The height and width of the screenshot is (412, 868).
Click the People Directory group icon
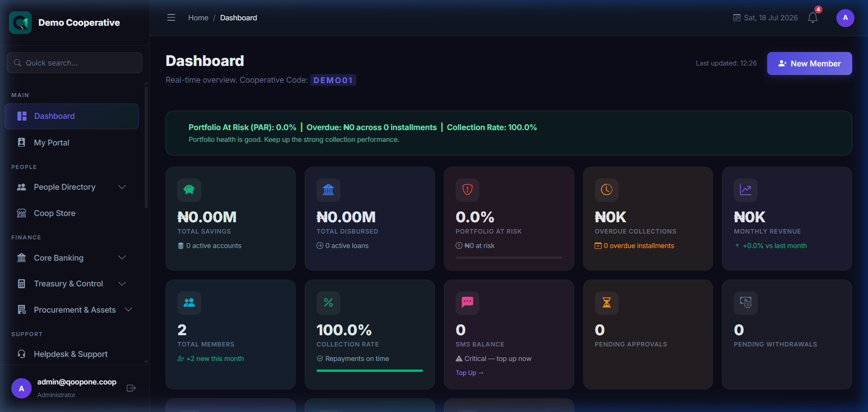(21, 187)
